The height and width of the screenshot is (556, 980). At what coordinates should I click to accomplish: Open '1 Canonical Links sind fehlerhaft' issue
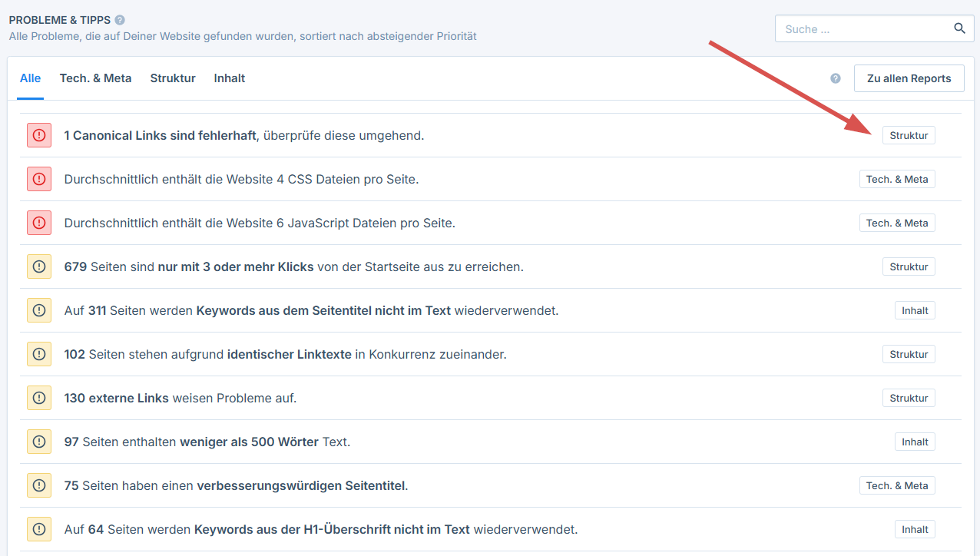tap(244, 135)
